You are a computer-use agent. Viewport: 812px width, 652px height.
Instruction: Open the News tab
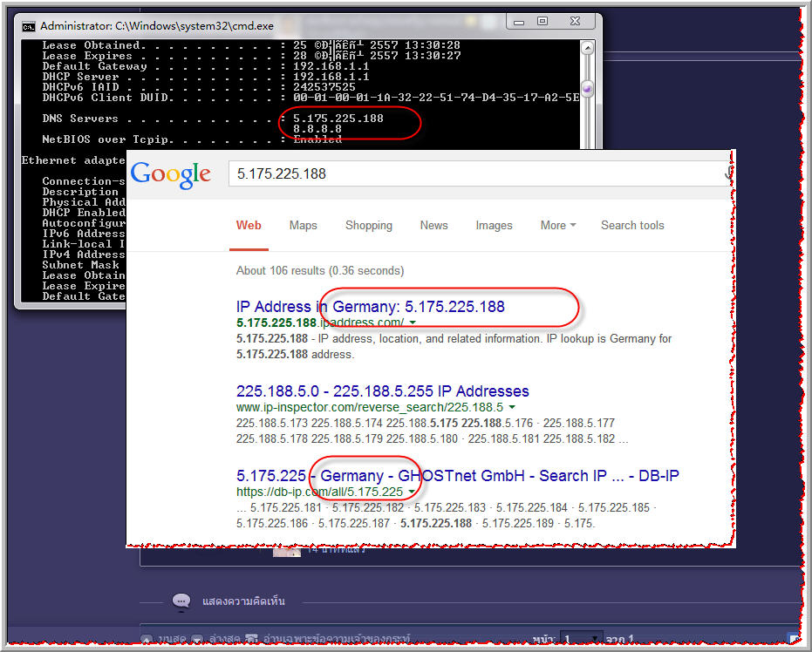point(434,226)
